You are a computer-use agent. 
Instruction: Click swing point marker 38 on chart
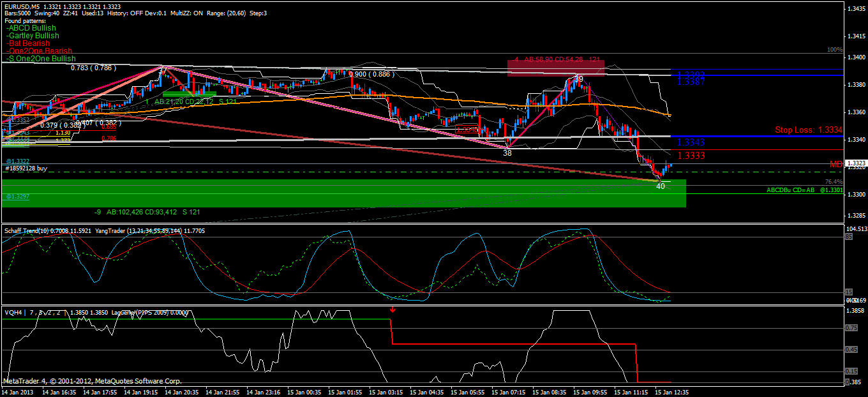coord(507,153)
